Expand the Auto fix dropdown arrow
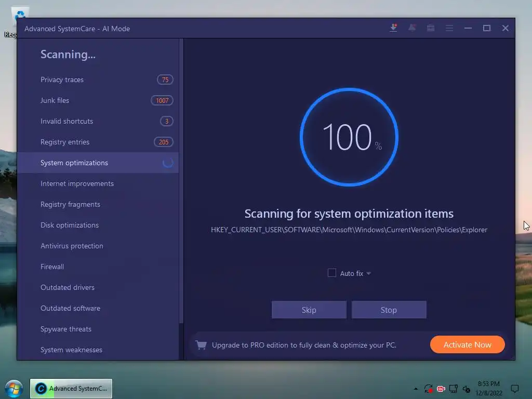The height and width of the screenshot is (399, 532). (x=368, y=273)
